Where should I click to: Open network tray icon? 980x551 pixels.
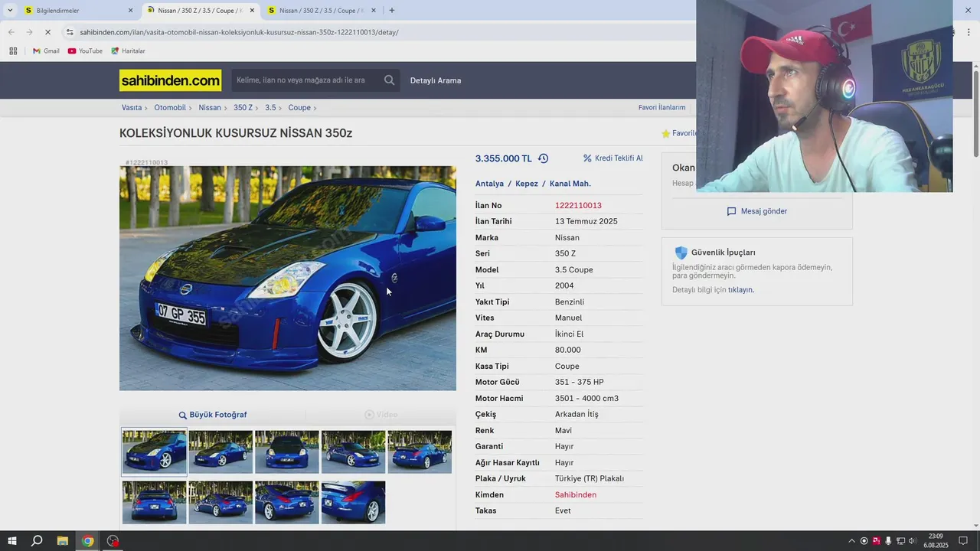pos(900,541)
